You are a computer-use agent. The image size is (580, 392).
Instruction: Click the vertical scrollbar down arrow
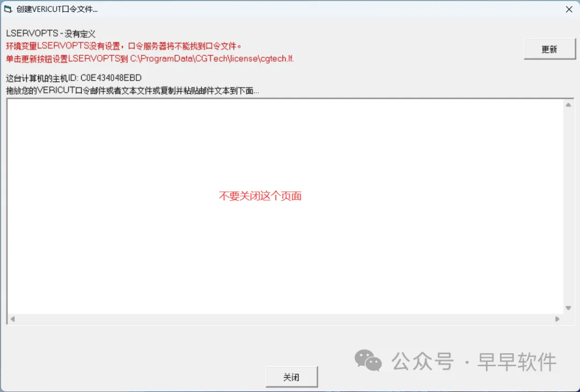(x=568, y=308)
